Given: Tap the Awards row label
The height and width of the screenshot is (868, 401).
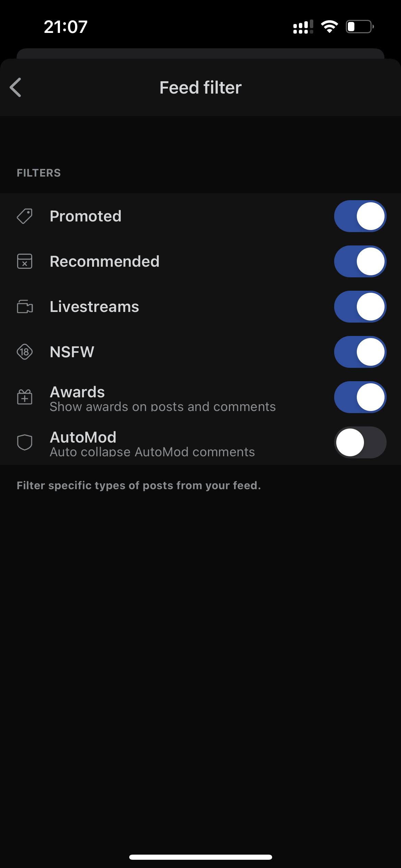Looking at the screenshot, I should 77,392.
